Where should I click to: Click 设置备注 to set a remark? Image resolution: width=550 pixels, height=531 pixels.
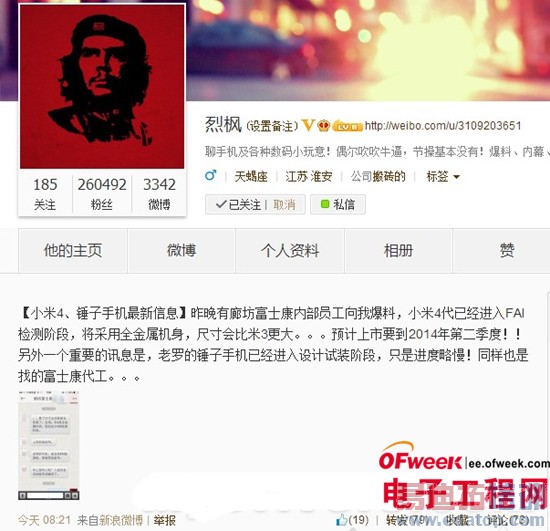(272, 126)
